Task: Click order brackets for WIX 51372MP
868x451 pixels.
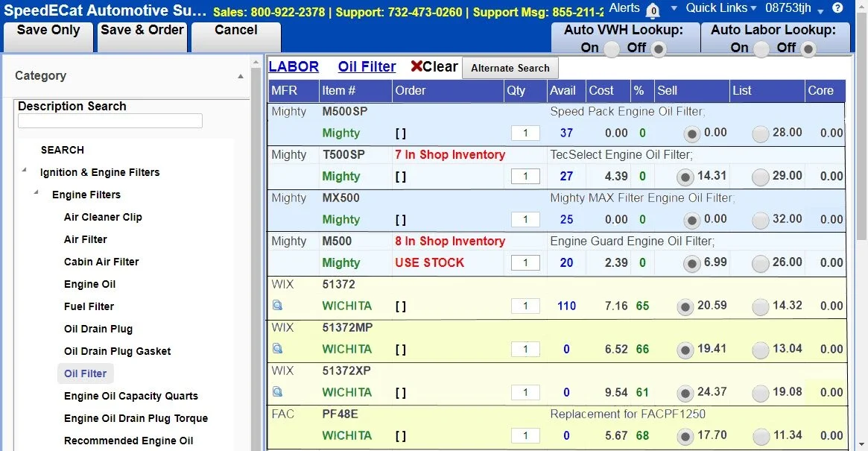Action: click(x=401, y=350)
